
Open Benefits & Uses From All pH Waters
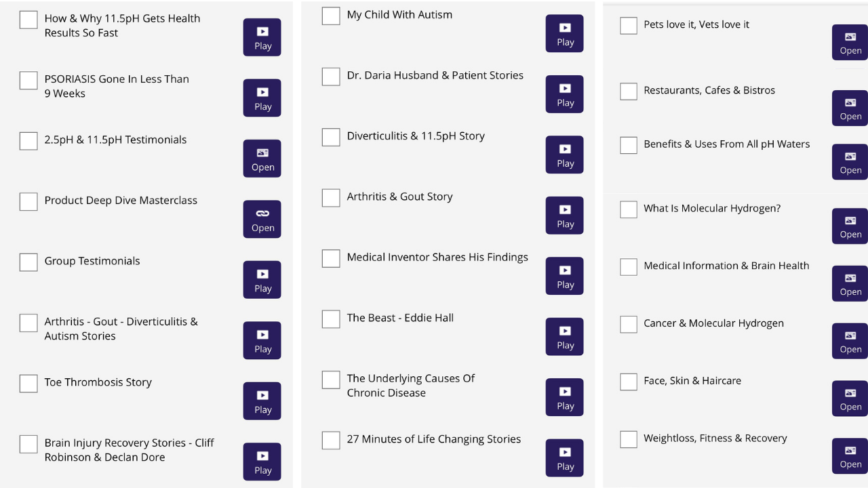[850, 162]
